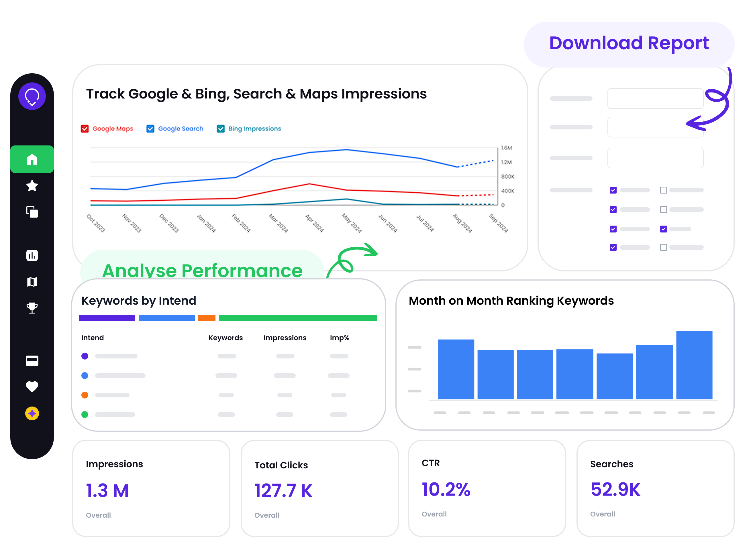Viewport: 753px width, 560px height.
Task: Click the first bar in ranking keywords chart
Action: pyautogui.click(x=456, y=370)
